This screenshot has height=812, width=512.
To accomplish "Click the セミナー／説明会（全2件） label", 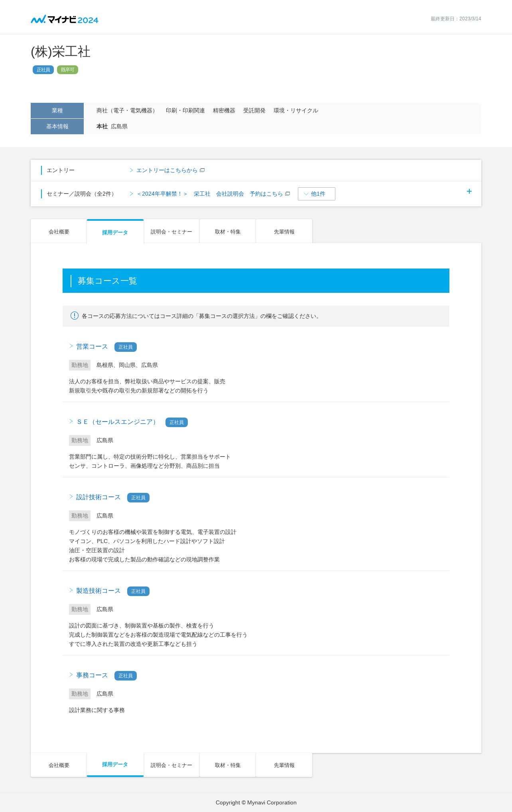I will 82,194.
